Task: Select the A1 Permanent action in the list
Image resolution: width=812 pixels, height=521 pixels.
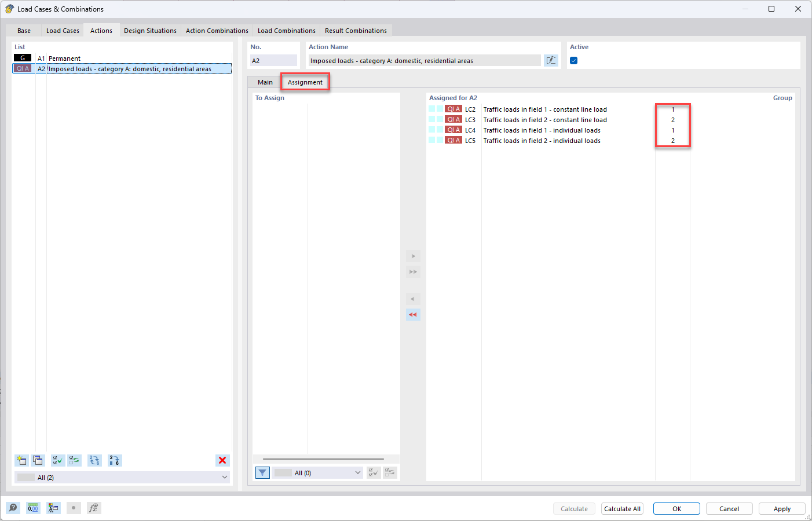Action: pos(122,58)
